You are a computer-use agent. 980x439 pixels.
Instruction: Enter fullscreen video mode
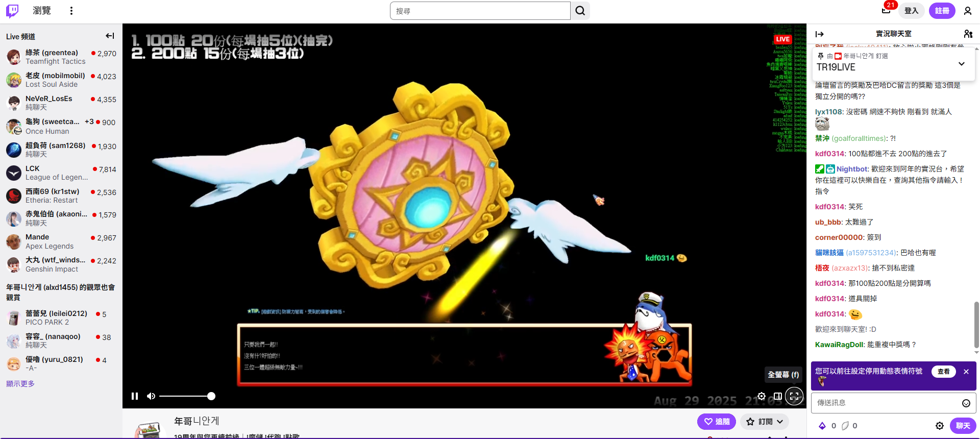pos(794,396)
